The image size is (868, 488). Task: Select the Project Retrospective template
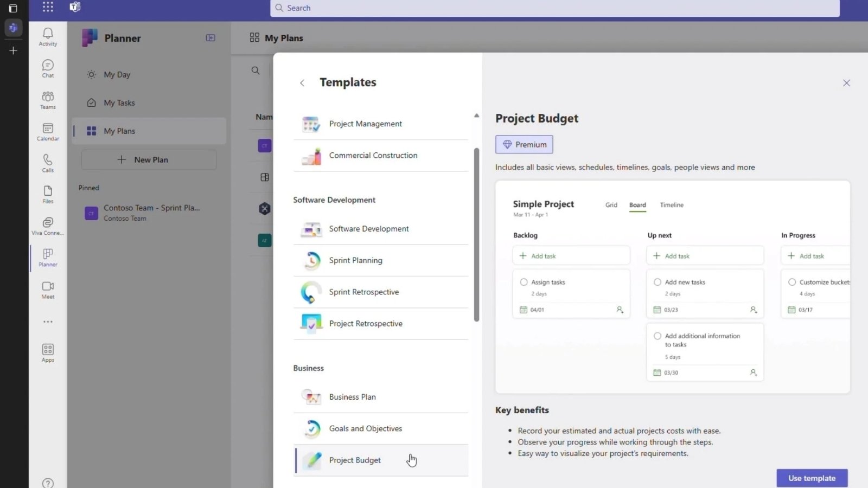coord(381,324)
